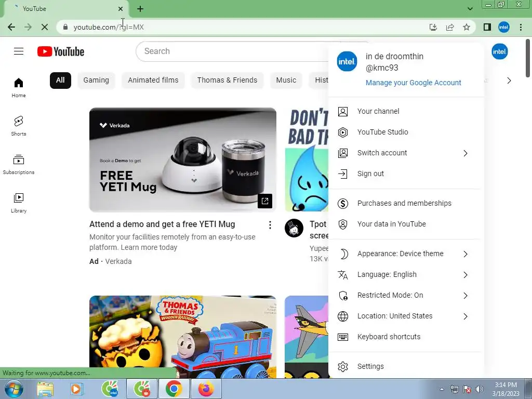Click the share page icon in address bar
This screenshot has height=399, width=532.
[x=450, y=27]
